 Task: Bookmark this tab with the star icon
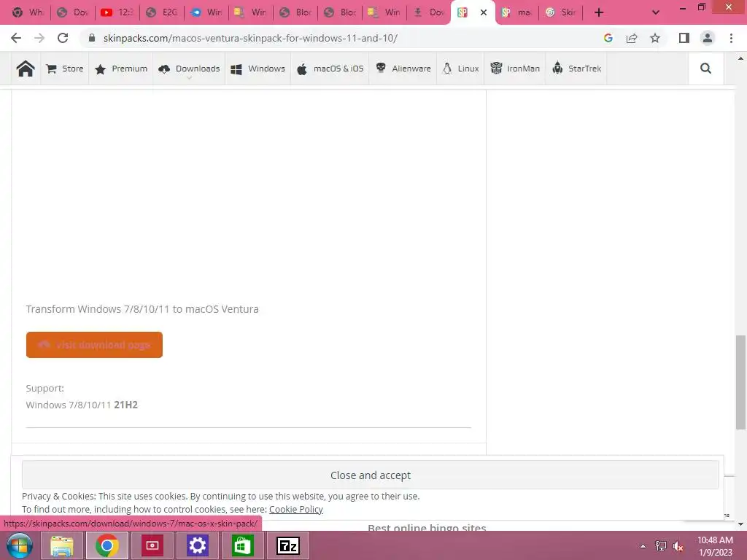click(x=655, y=38)
